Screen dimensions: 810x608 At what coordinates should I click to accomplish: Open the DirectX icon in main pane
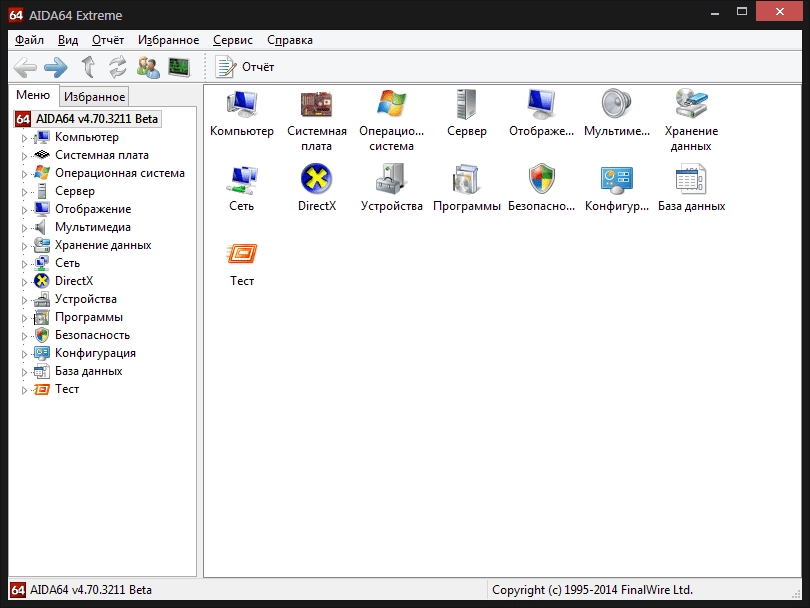pyautogui.click(x=317, y=188)
